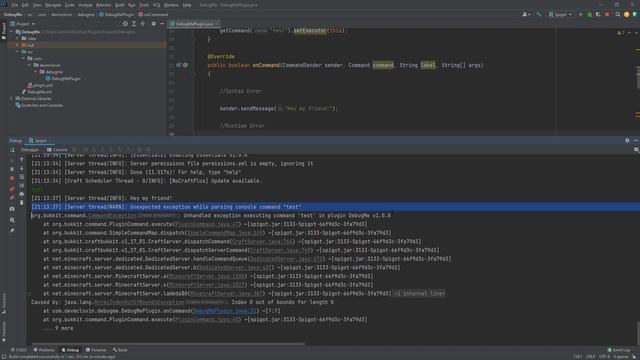Click the Build project hammer icon

pyautogui.click(x=539, y=14)
